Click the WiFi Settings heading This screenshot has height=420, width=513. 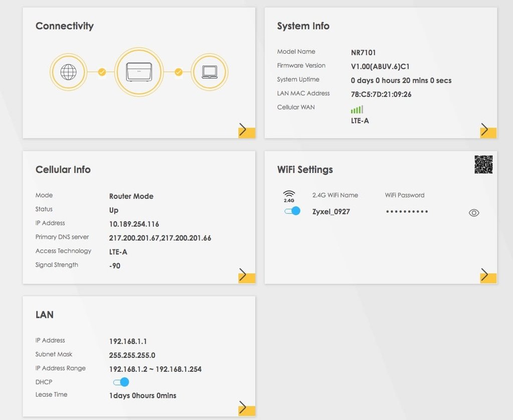coord(305,169)
